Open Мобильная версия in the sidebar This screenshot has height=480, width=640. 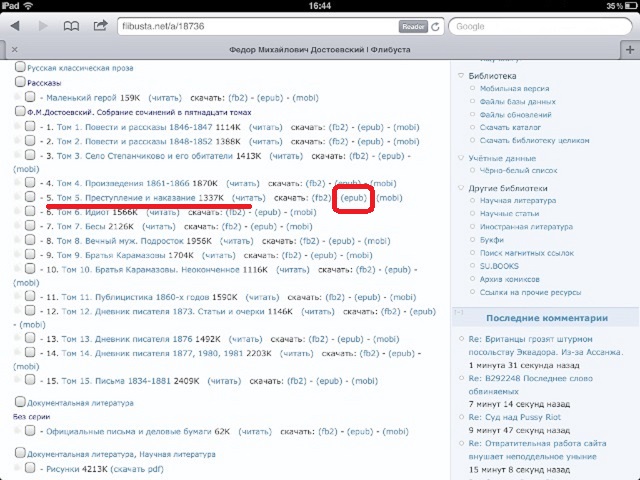[514, 88]
